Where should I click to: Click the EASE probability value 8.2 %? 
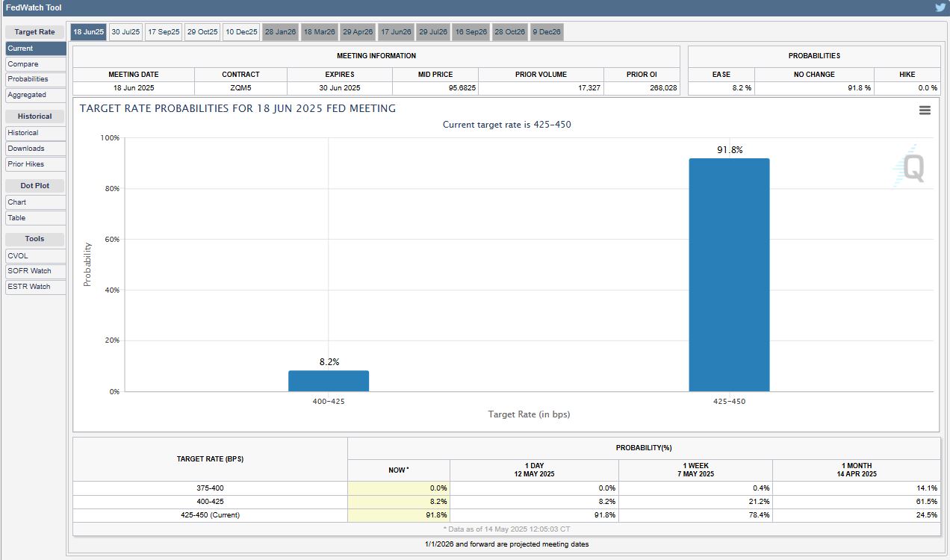(x=742, y=88)
